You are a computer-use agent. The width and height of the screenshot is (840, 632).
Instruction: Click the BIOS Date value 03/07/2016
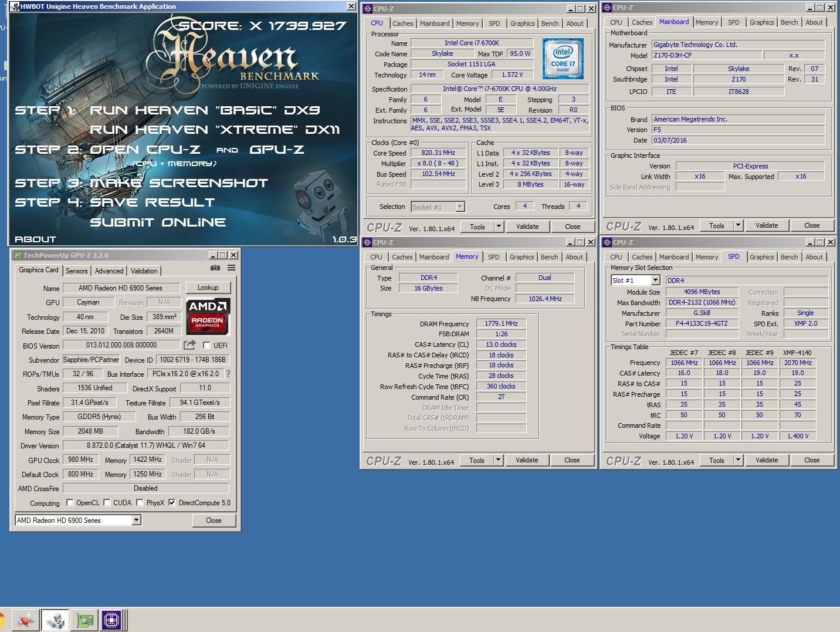(739, 140)
